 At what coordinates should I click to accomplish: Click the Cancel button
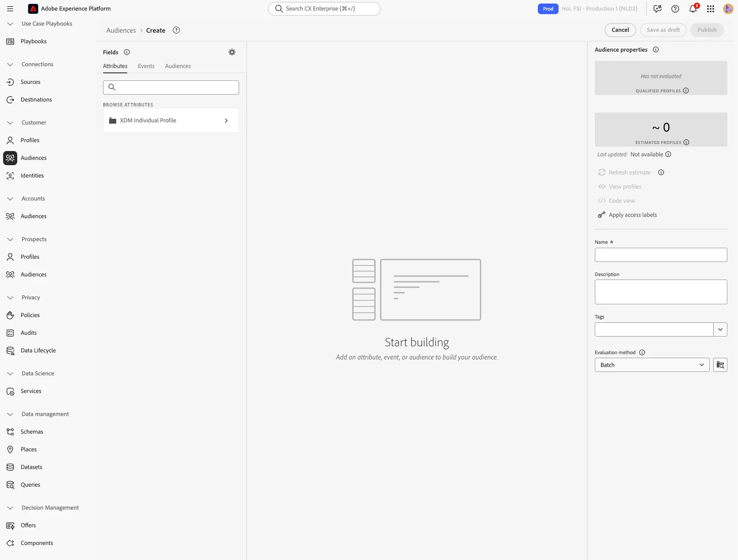pos(620,30)
